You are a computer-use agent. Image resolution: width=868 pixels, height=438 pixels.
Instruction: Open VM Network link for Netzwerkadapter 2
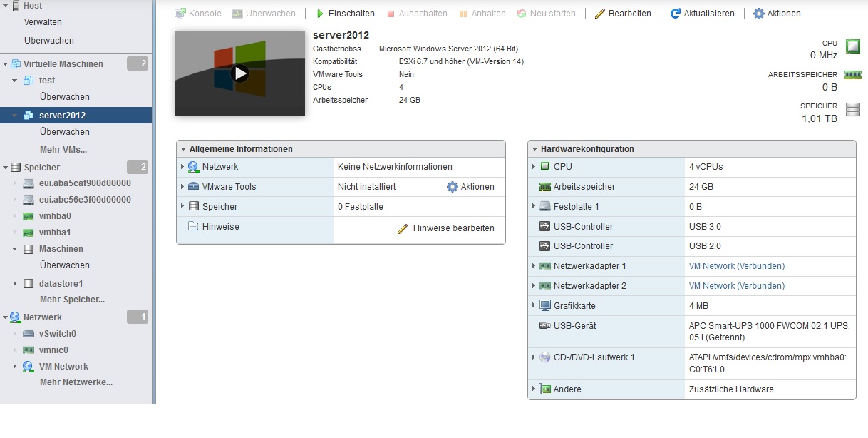click(x=736, y=286)
